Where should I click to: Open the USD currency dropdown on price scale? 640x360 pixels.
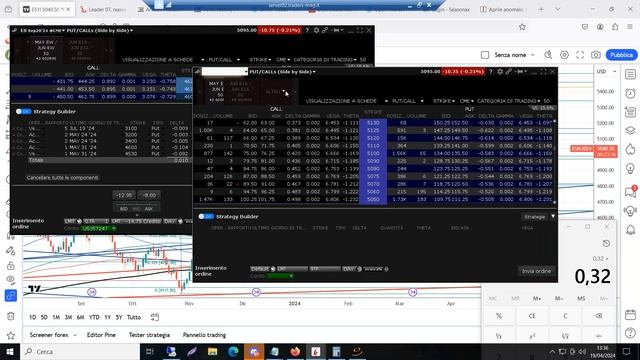[606, 71]
